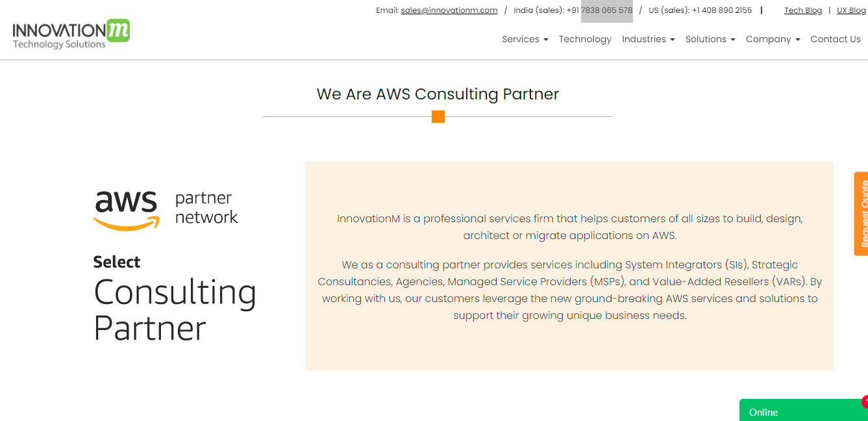Expand the Solutions dropdown menu
This screenshot has width=868, height=421.
(x=710, y=39)
